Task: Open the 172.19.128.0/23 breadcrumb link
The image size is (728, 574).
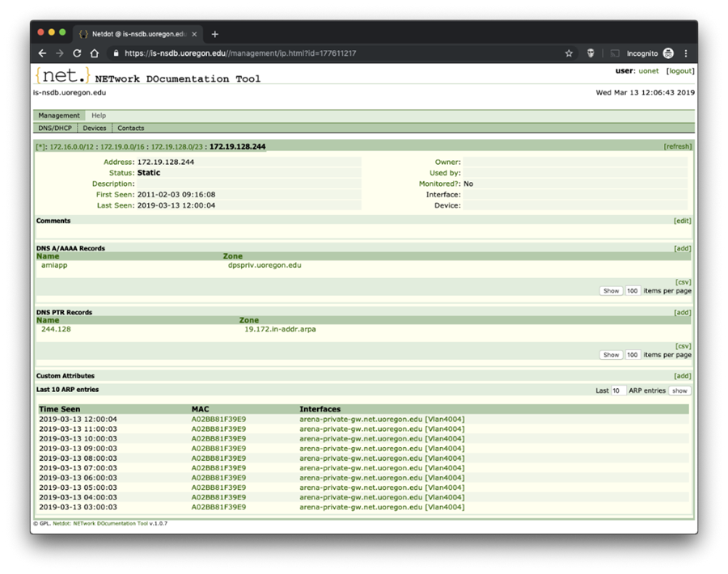Action: 177,146
